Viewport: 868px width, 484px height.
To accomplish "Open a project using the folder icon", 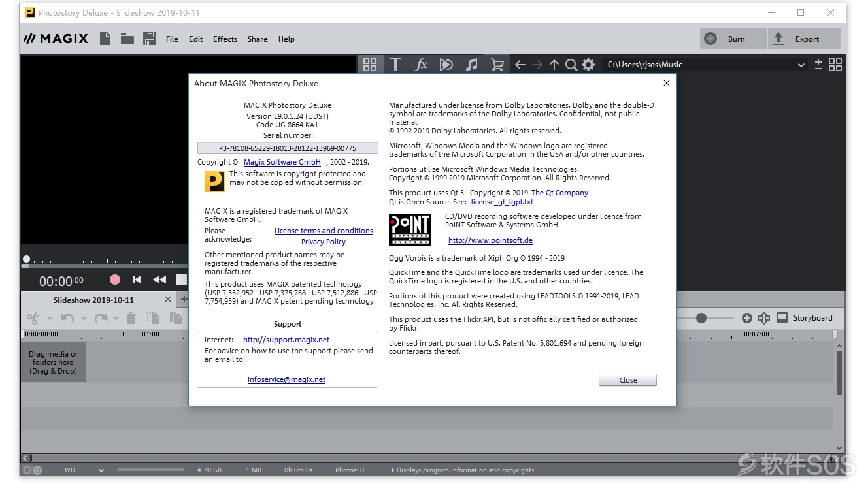I will point(127,39).
